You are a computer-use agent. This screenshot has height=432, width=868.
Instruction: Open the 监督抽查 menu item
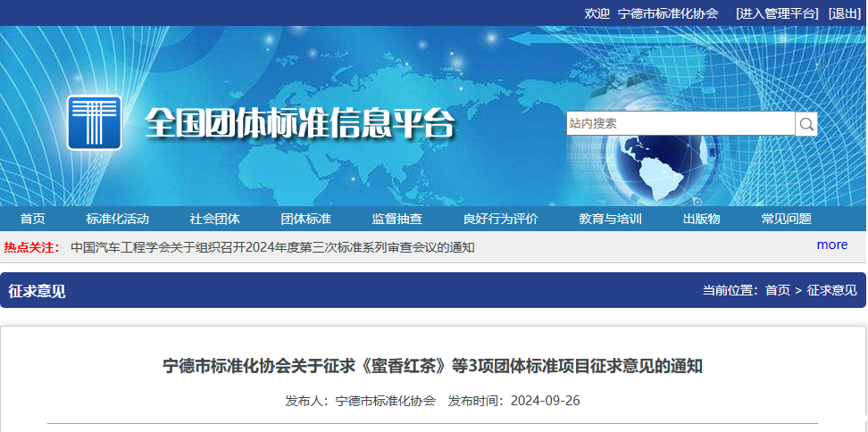397,220
